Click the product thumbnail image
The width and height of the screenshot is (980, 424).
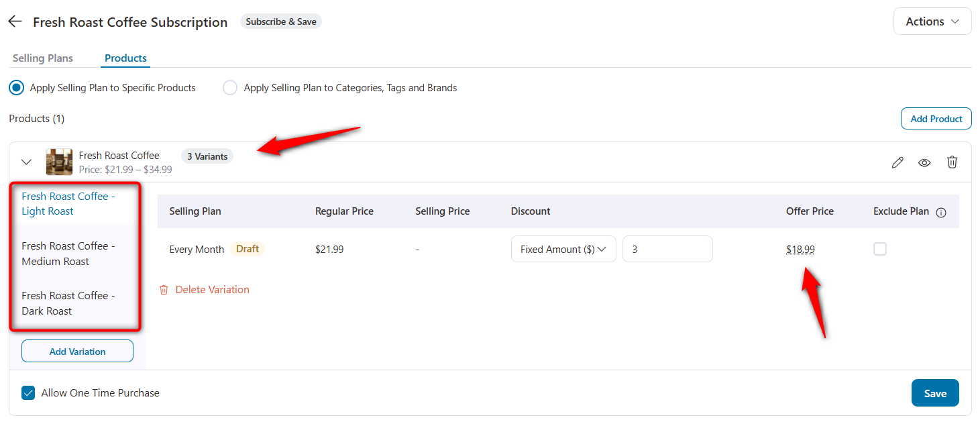[x=59, y=162]
